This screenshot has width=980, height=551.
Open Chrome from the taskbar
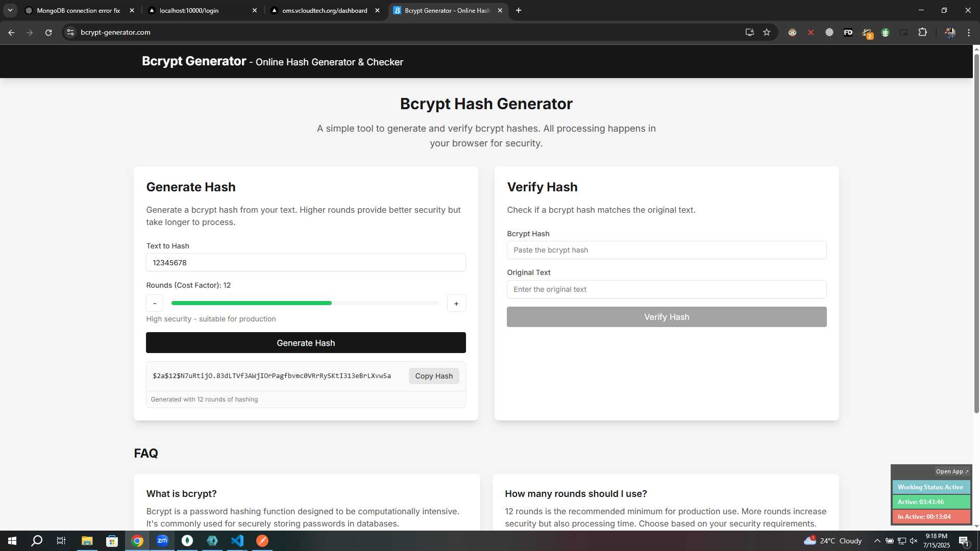coord(137,541)
